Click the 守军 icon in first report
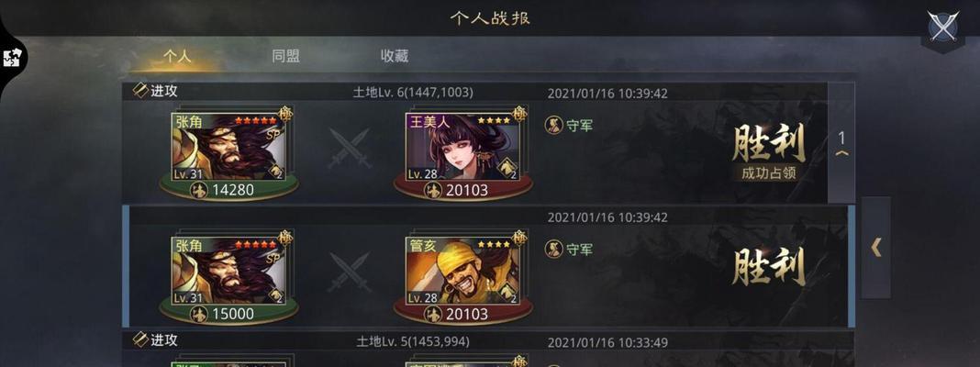This screenshot has width=980, height=367. [553, 125]
